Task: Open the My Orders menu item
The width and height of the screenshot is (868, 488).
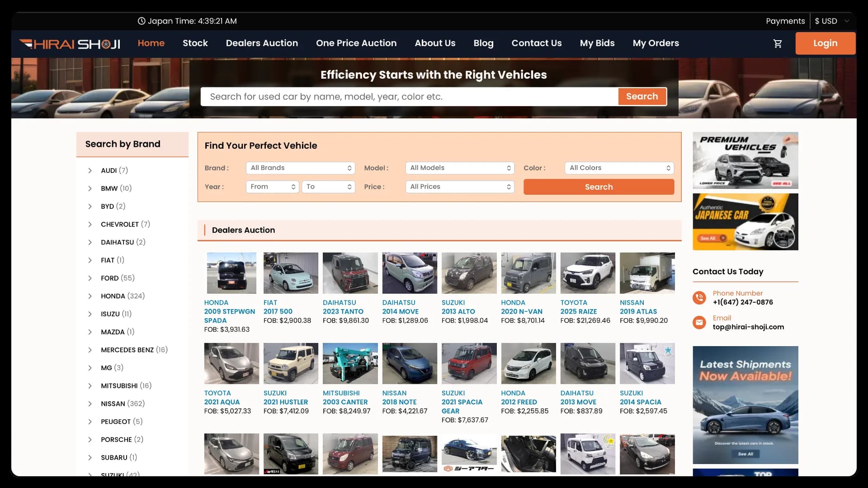Action: 656,43
